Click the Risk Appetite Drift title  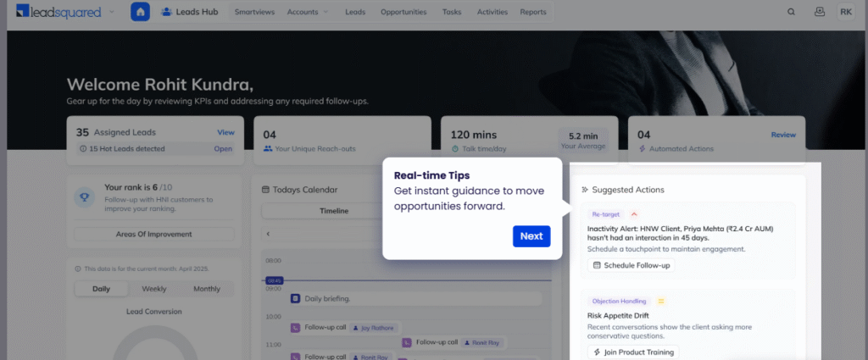tap(618, 316)
